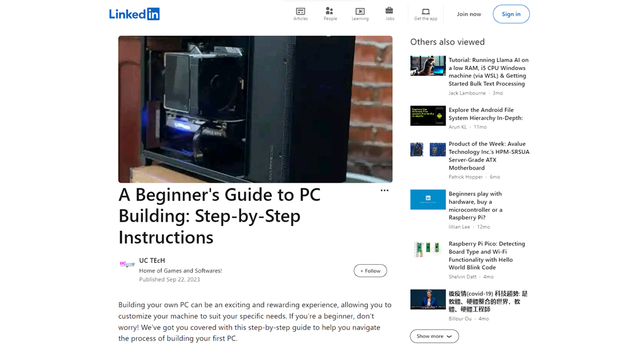This screenshot has height=348, width=644.
Task: Click the author name Arun KL
Action: click(457, 127)
